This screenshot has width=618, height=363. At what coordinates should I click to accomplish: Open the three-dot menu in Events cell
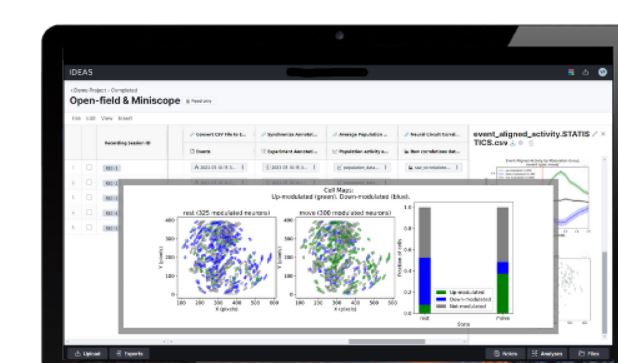pyautogui.click(x=243, y=167)
